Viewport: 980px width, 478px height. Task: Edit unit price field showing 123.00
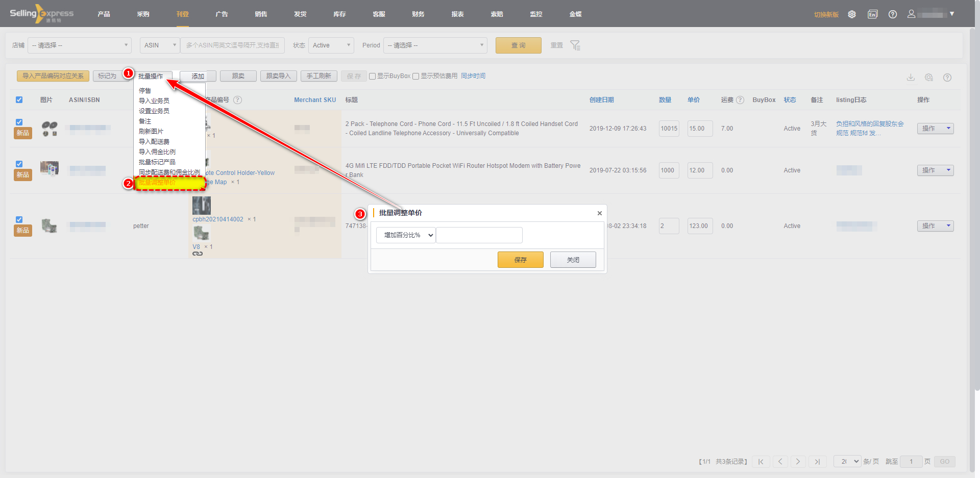pyautogui.click(x=700, y=226)
